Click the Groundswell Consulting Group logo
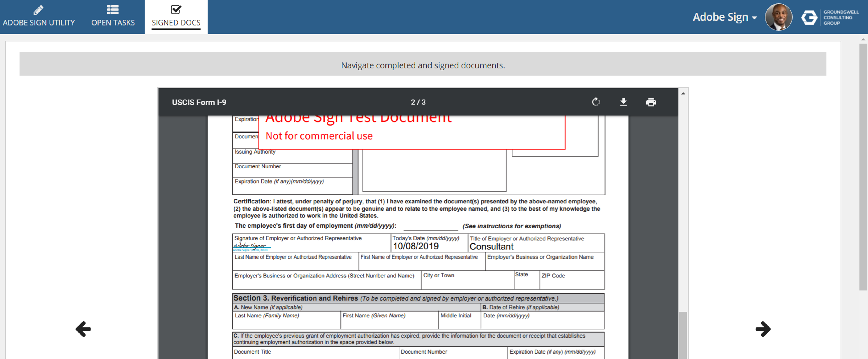868x359 pixels. [830, 17]
